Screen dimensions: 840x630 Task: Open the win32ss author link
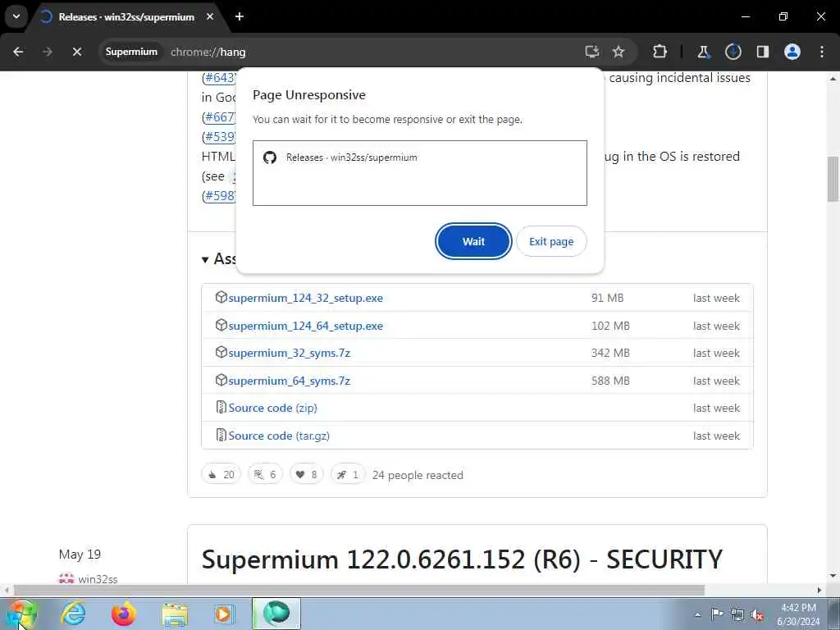click(98, 579)
